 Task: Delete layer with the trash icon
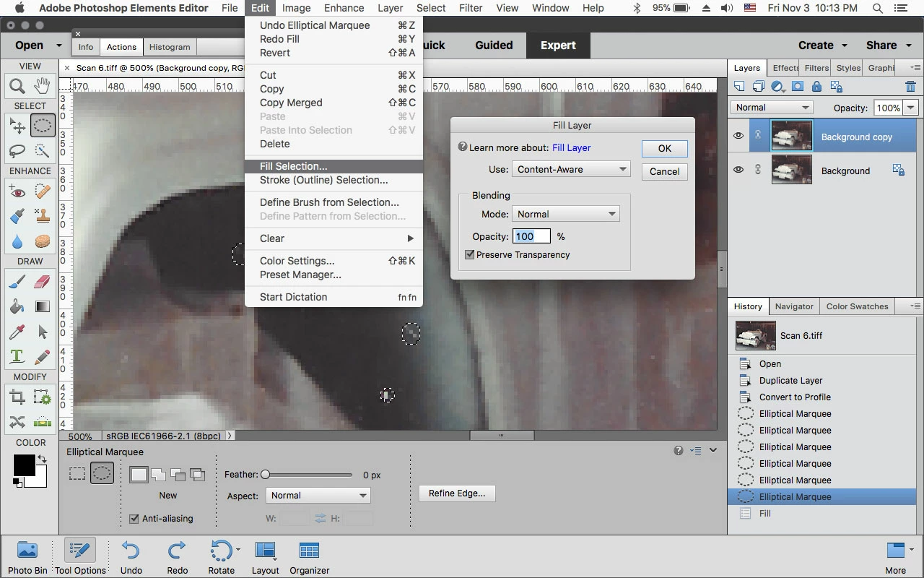pos(910,87)
